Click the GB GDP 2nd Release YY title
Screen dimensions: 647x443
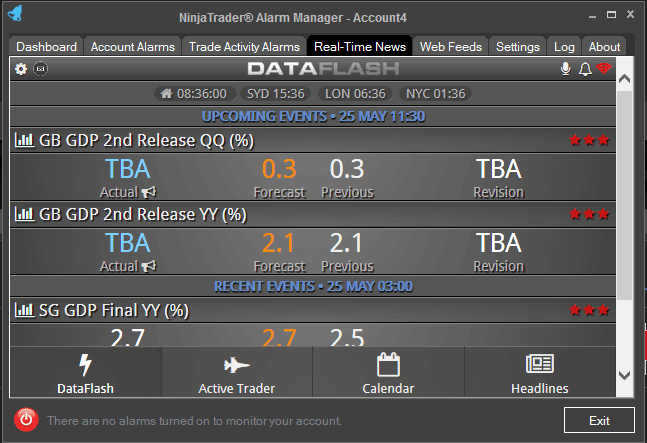point(142,214)
